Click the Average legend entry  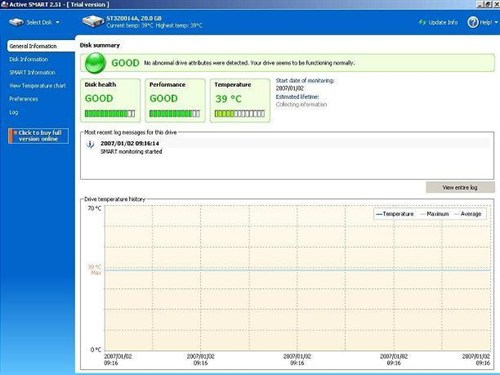click(x=468, y=214)
